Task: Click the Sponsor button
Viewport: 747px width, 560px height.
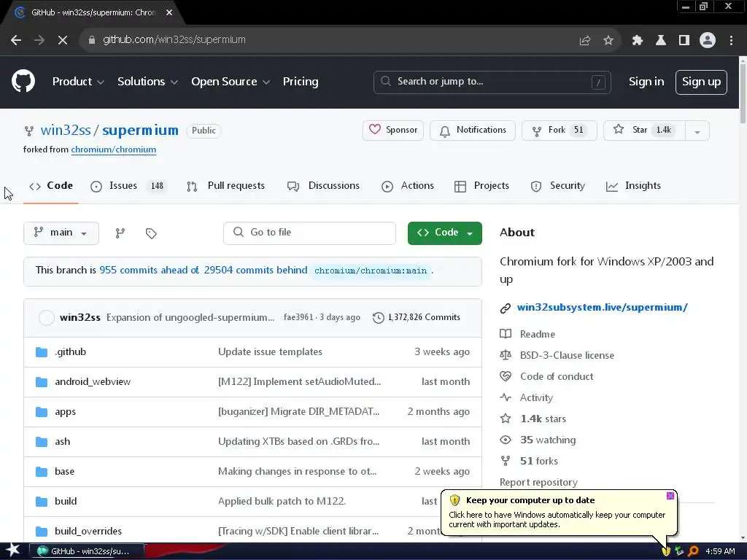Action: coord(393,131)
